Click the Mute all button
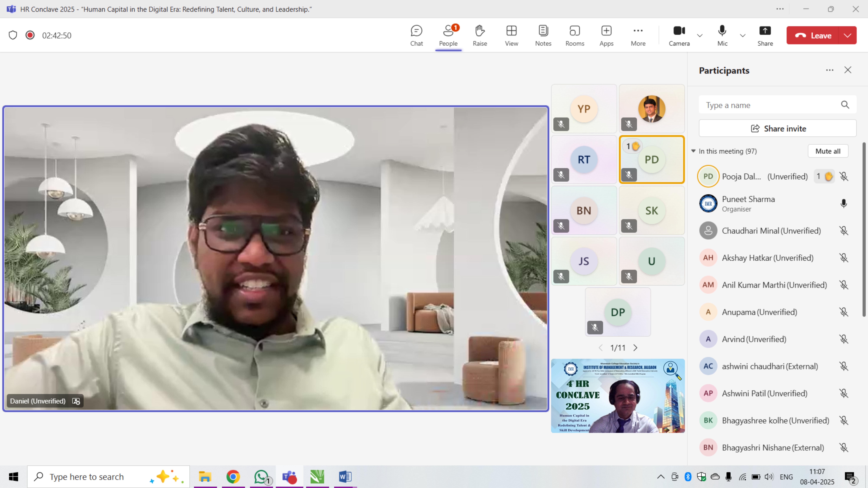Image resolution: width=868 pixels, height=488 pixels. (828, 151)
